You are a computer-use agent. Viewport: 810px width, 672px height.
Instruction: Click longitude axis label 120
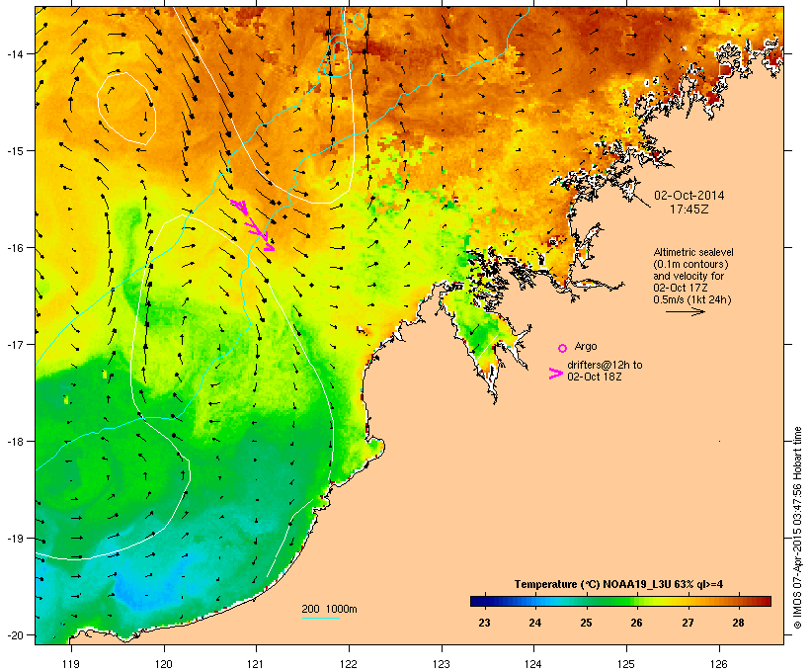(x=164, y=664)
